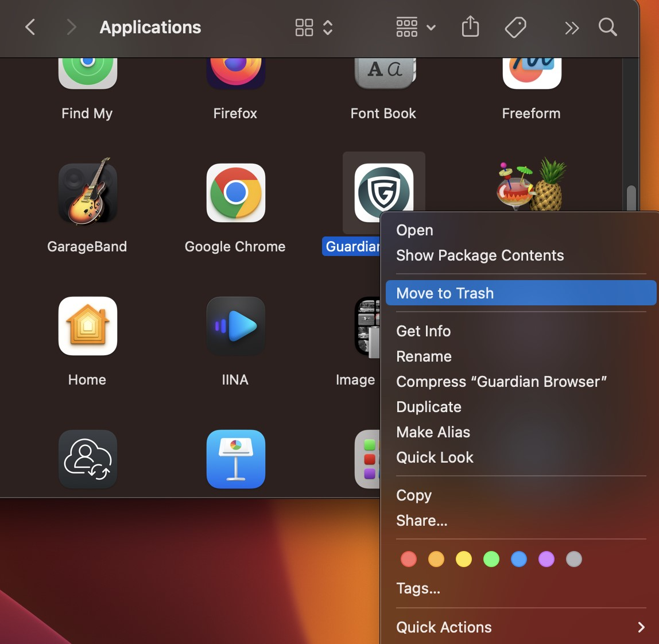The height and width of the screenshot is (644, 659).
Task: Select the cocktail and pineapple app icon
Action: [532, 184]
